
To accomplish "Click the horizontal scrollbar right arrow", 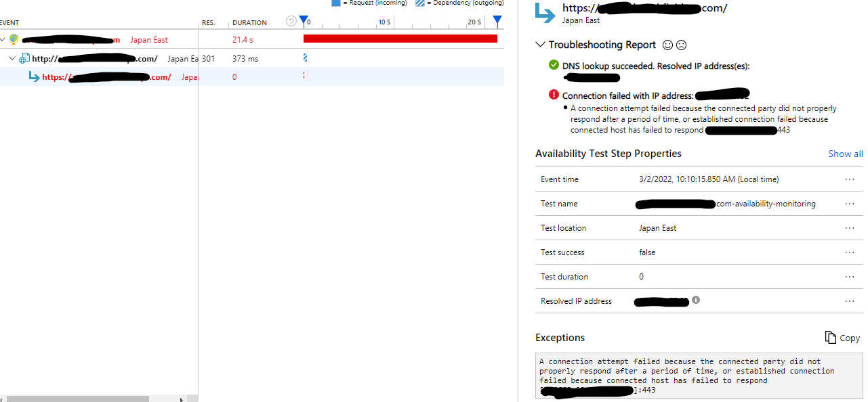I will click(x=182, y=399).
